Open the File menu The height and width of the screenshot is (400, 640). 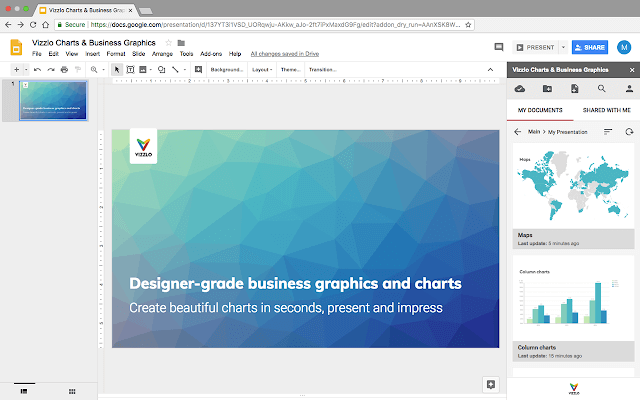37,54
